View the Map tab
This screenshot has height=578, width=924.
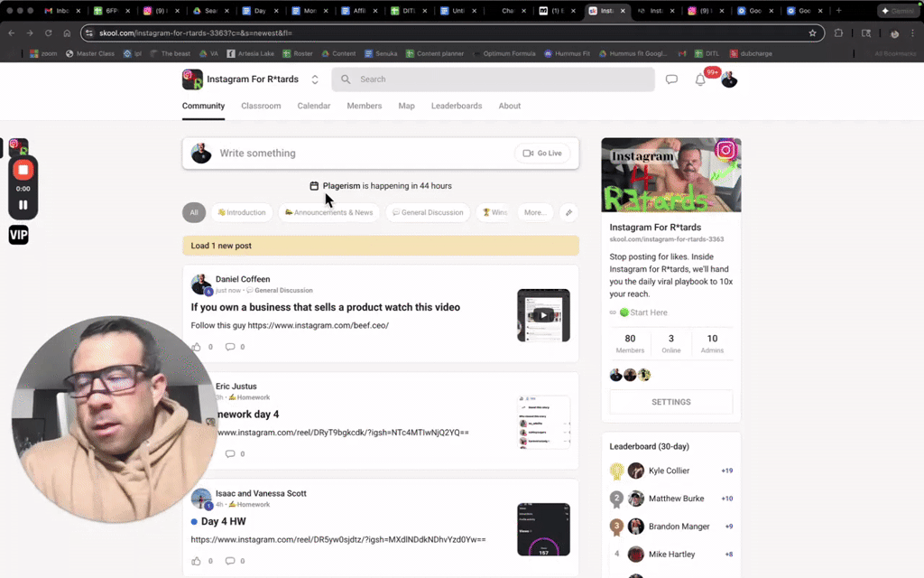pos(407,107)
